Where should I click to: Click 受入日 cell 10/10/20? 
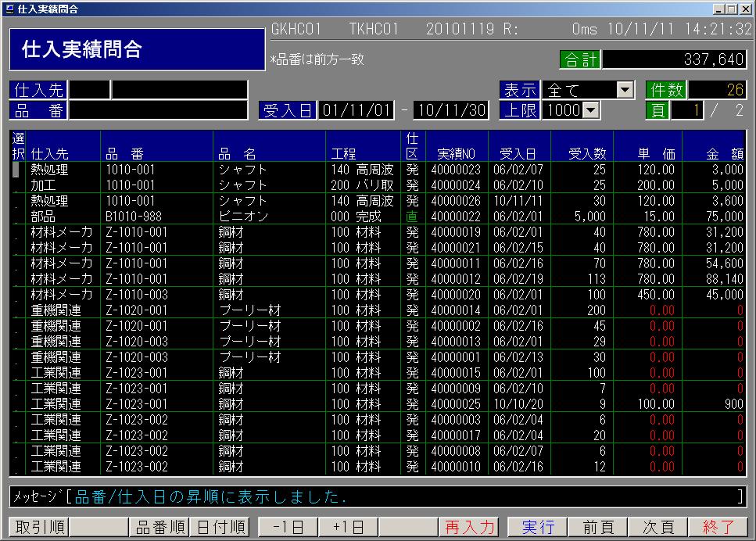(518, 404)
